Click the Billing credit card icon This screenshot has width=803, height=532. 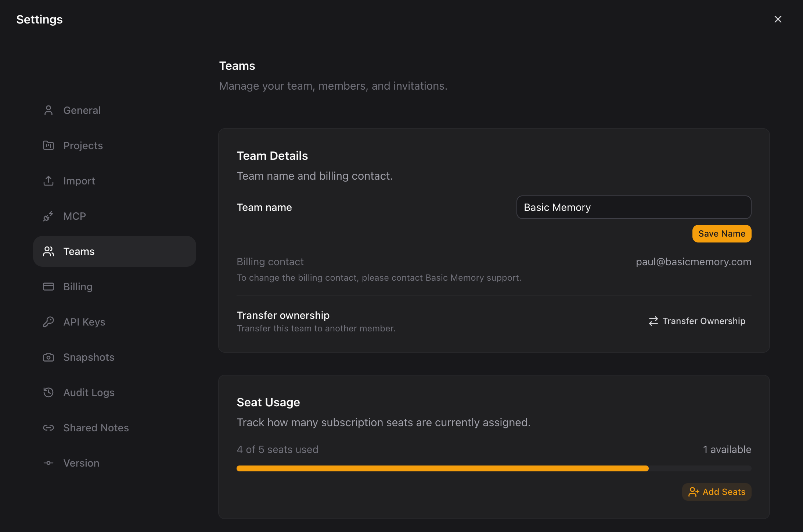click(x=48, y=287)
